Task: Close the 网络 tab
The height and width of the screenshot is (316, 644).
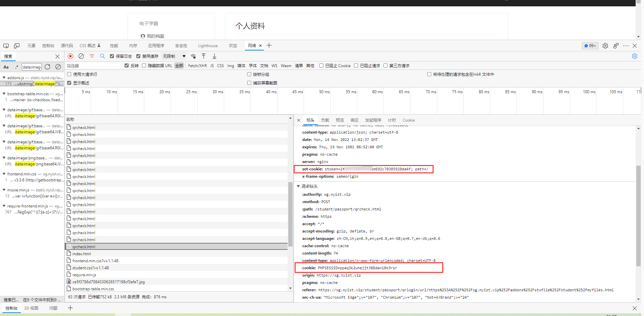Action: pyautogui.click(x=260, y=46)
